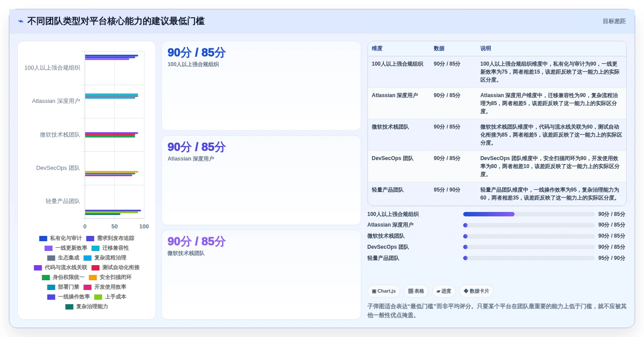Click the DevSecOps 团队 chart axis label

[x=58, y=168]
